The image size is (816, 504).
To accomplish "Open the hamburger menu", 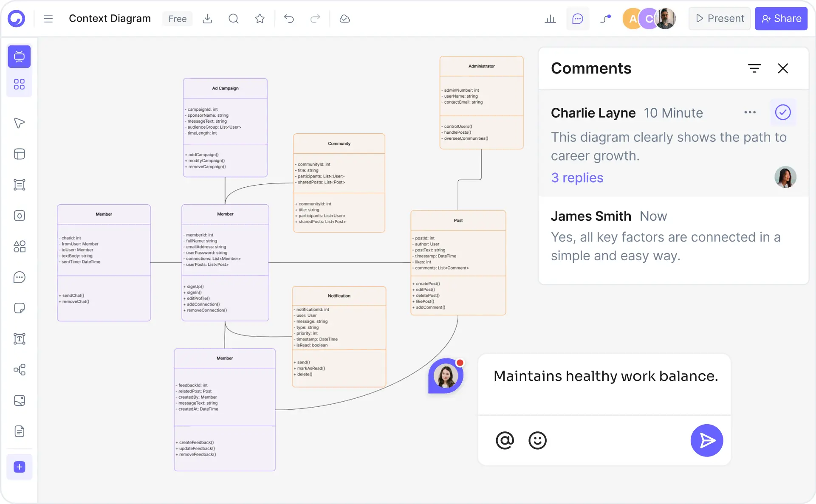I will pos(48,19).
